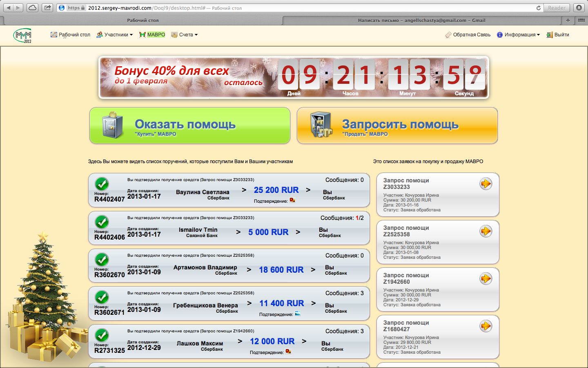Open the 18 600 RUR amount link
588x368 pixels.
point(281,270)
